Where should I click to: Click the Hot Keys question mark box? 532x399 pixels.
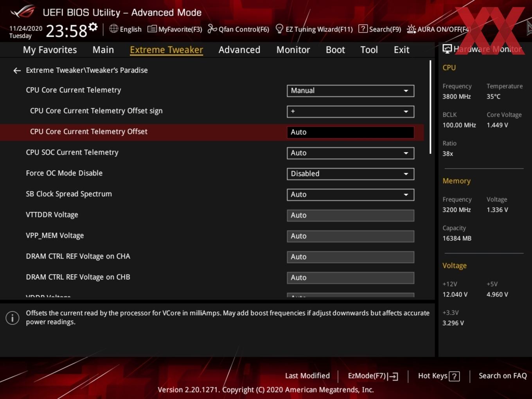(454, 376)
